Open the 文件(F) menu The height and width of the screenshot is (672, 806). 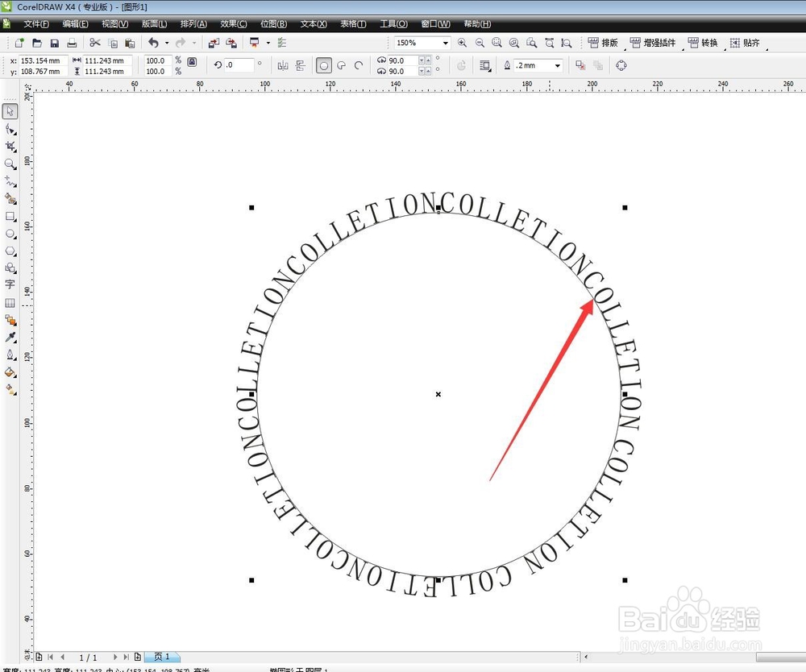(x=36, y=24)
